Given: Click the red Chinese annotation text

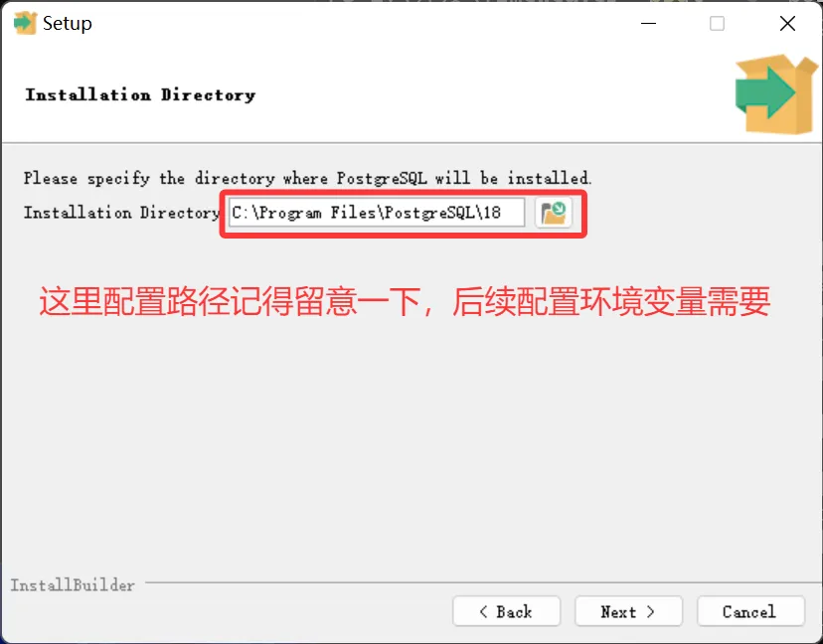Looking at the screenshot, I should tap(405, 302).
